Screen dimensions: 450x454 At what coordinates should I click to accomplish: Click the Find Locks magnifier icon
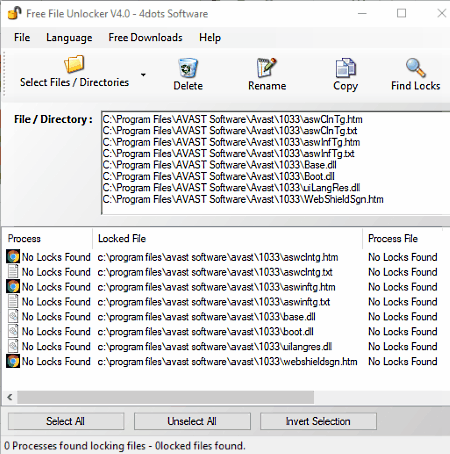tap(416, 68)
